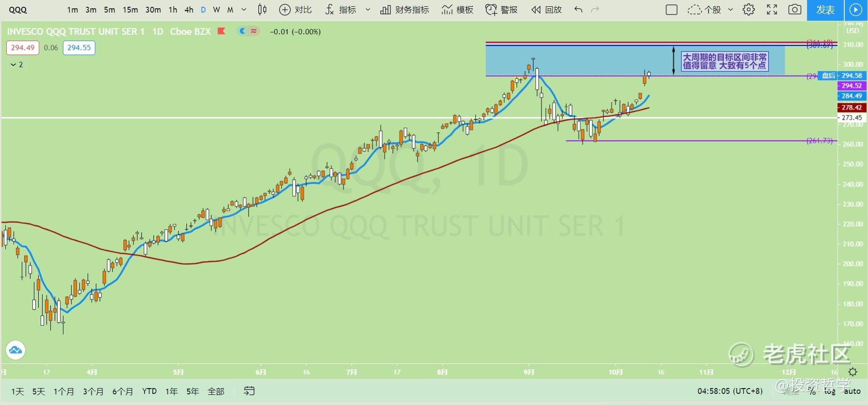Set date range to 5年

(x=193, y=391)
